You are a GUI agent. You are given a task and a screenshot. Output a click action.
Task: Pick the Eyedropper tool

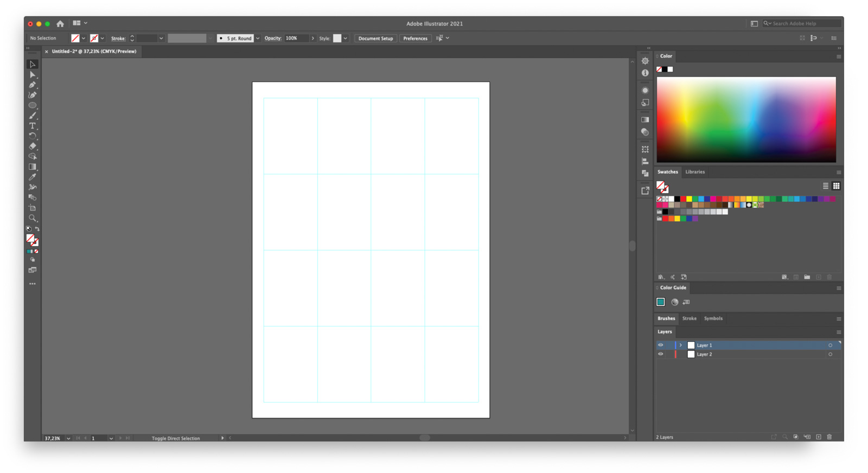[x=33, y=177]
